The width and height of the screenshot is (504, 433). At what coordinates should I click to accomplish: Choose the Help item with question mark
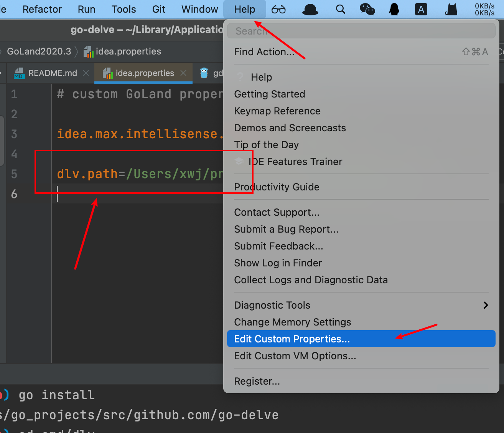[x=361, y=77]
